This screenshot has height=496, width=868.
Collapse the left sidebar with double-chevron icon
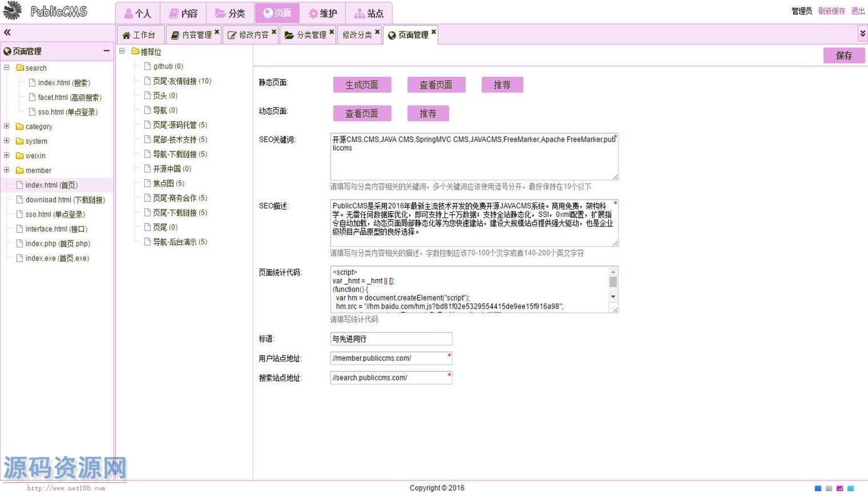pyautogui.click(x=7, y=32)
